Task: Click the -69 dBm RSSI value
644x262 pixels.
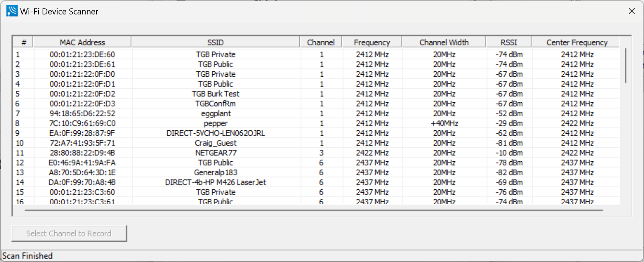Action: pyautogui.click(x=509, y=182)
